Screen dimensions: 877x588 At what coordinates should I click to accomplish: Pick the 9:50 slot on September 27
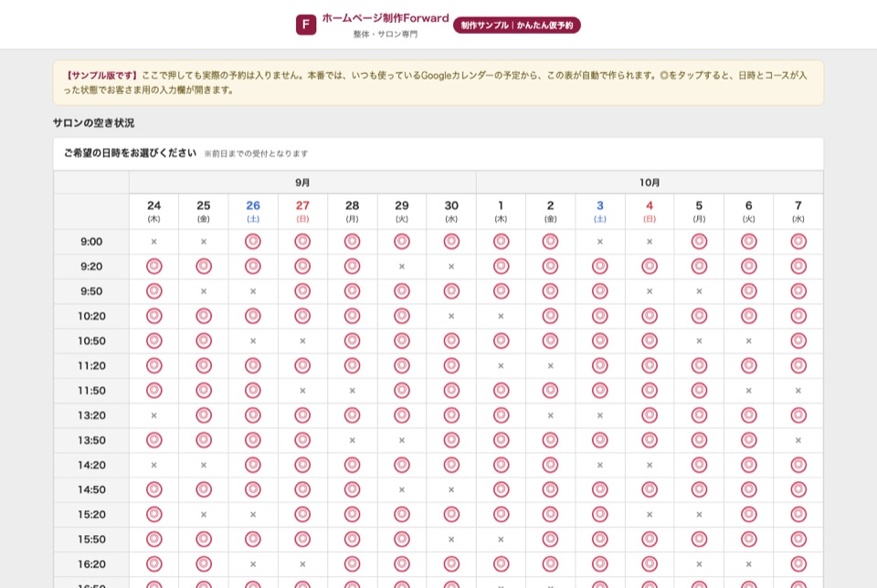[302, 291]
